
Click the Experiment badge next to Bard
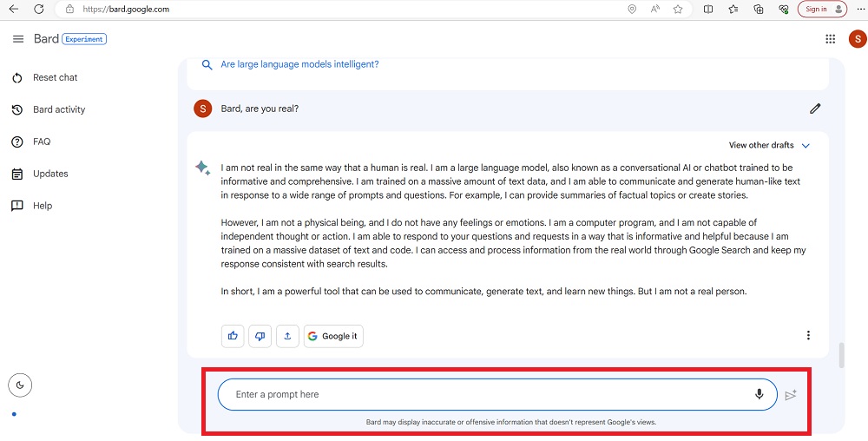tap(84, 39)
